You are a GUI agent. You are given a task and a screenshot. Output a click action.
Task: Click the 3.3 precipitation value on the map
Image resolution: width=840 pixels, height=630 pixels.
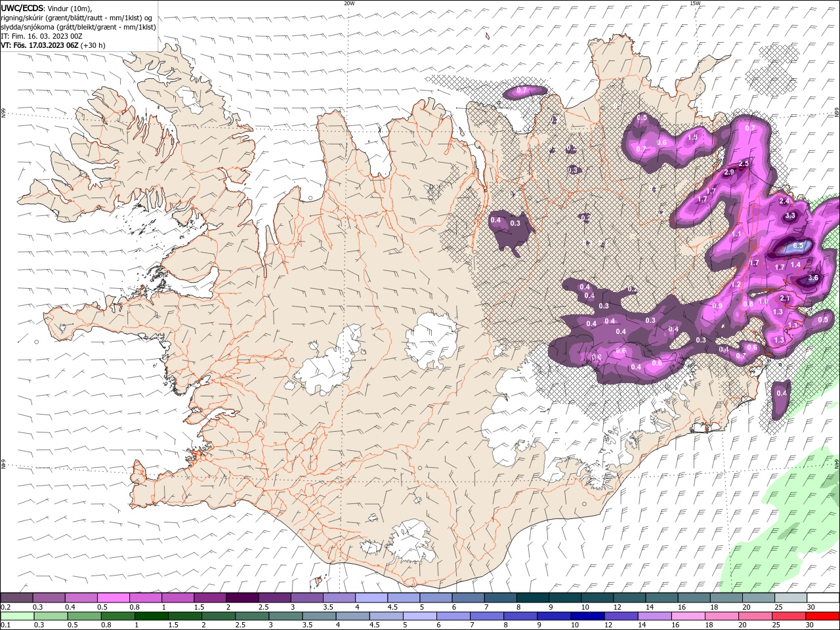[x=790, y=215]
